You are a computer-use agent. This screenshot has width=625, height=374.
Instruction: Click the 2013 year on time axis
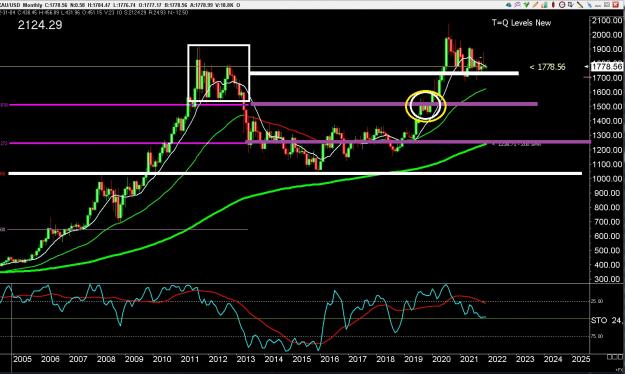click(x=246, y=359)
